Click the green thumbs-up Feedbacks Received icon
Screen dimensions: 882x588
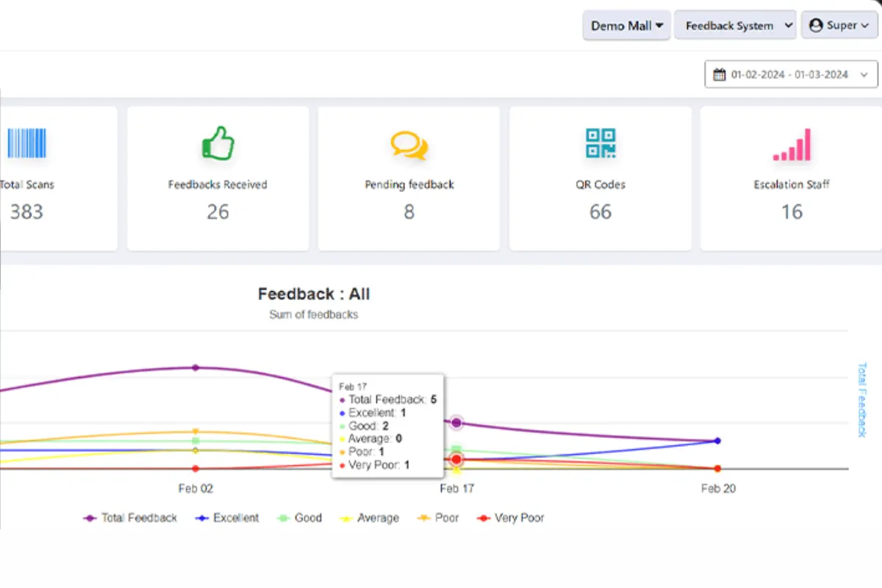click(218, 143)
